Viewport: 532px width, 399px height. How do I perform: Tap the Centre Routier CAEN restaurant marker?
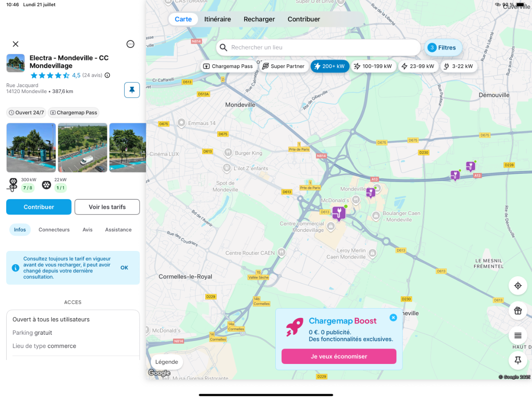click(282, 253)
